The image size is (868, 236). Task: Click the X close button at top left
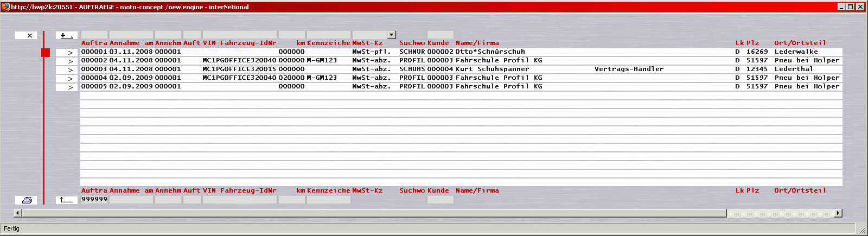(x=26, y=36)
